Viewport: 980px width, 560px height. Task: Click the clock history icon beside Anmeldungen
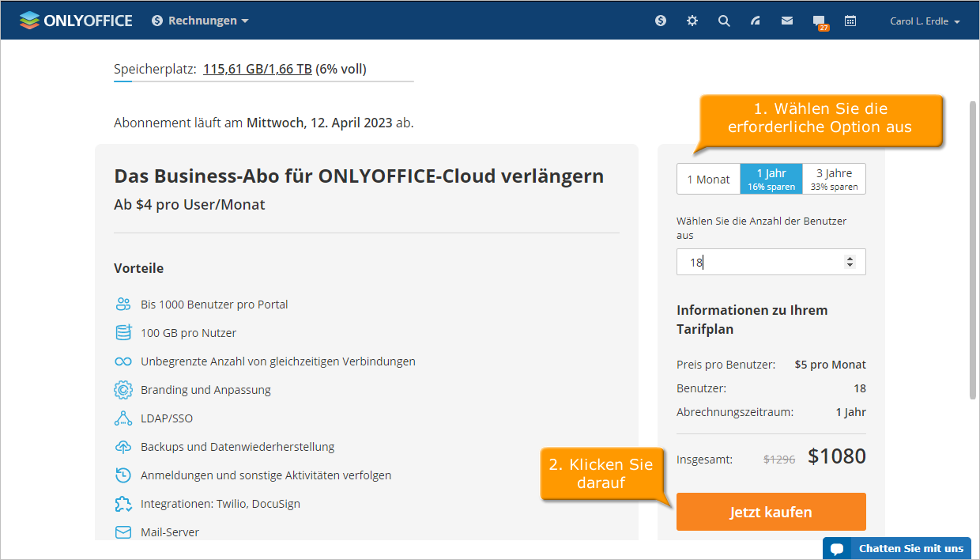click(122, 475)
